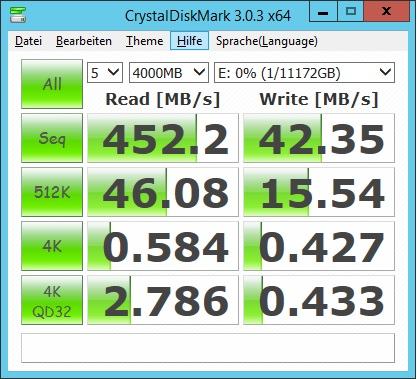Viewport: 417px width, 379px height.
Task: Click the 512K read value 46.08
Action: click(x=163, y=192)
